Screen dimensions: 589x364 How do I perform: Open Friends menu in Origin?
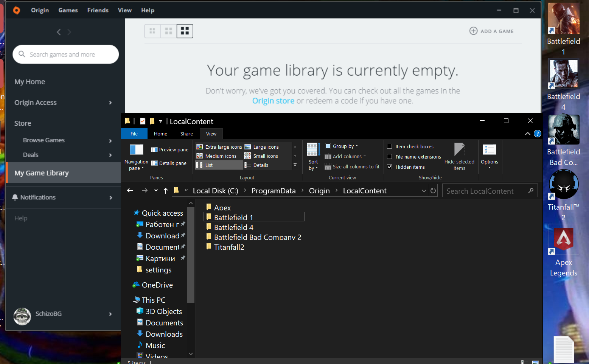pos(98,10)
